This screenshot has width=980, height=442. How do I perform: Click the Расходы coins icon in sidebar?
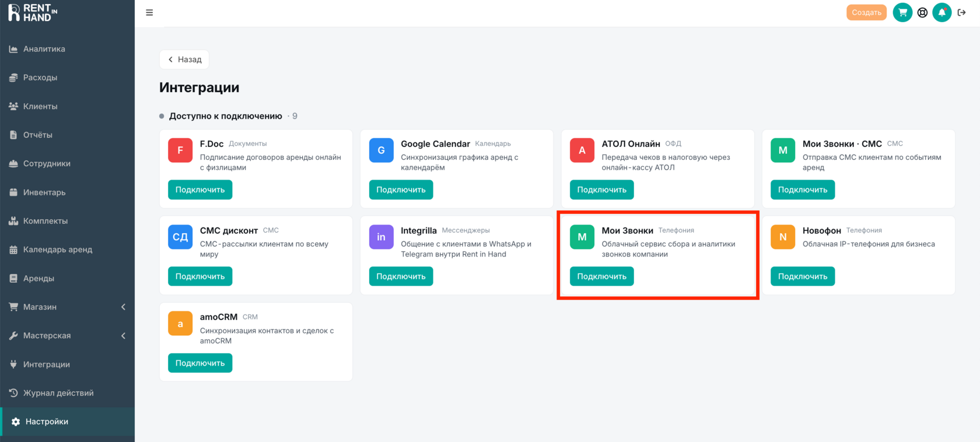(x=13, y=78)
